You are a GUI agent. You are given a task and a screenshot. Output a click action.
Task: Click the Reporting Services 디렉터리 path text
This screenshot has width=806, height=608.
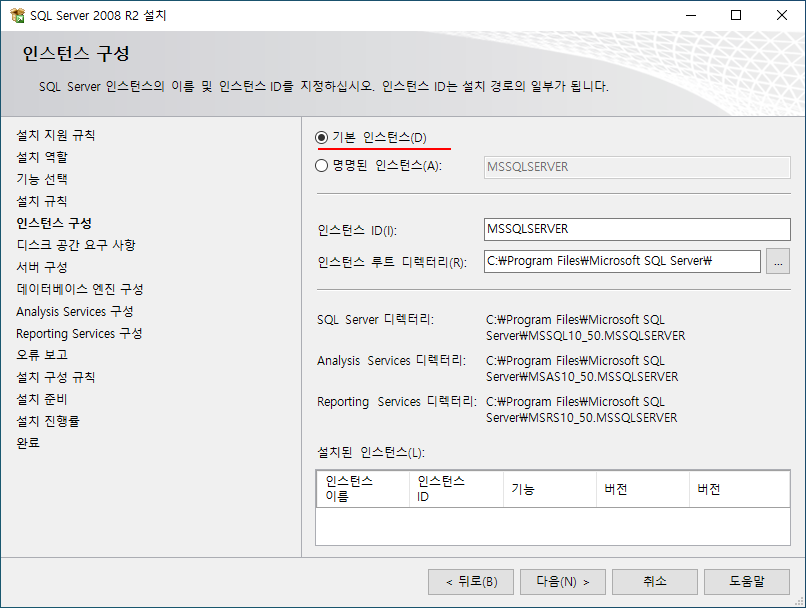tap(581, 410)
